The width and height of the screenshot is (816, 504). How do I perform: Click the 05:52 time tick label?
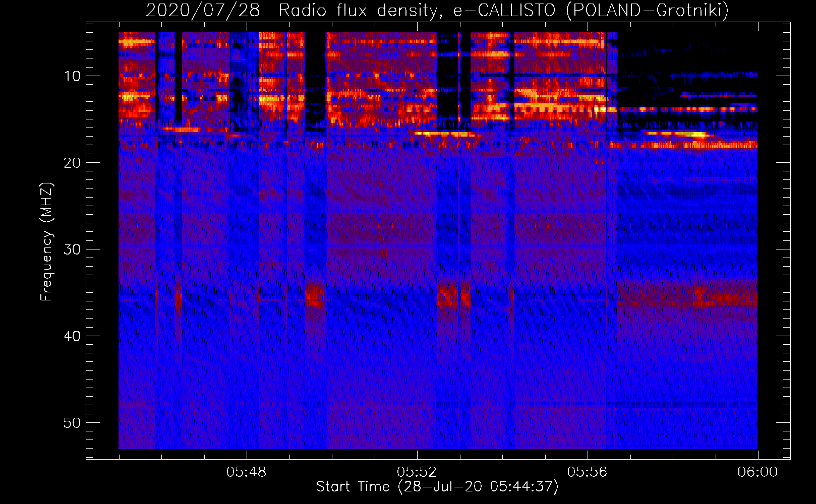[x=417, y=472]
